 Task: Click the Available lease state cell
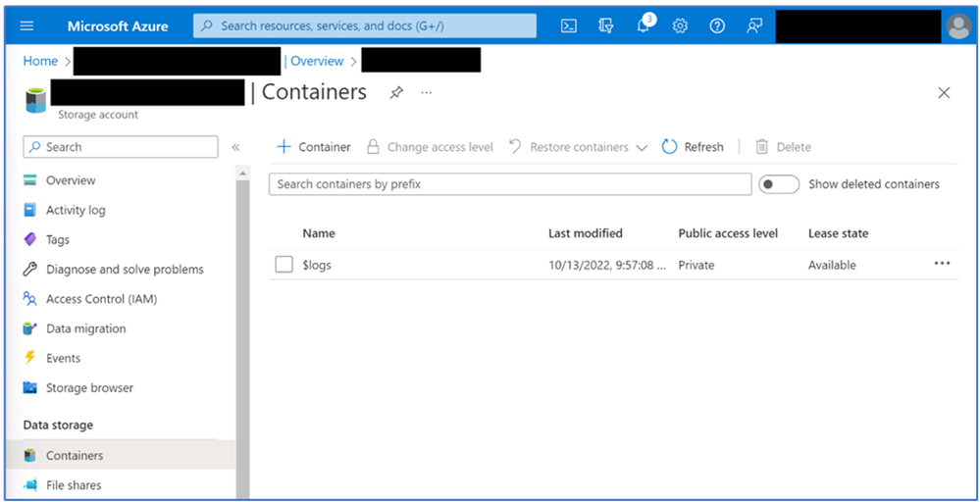832,266
